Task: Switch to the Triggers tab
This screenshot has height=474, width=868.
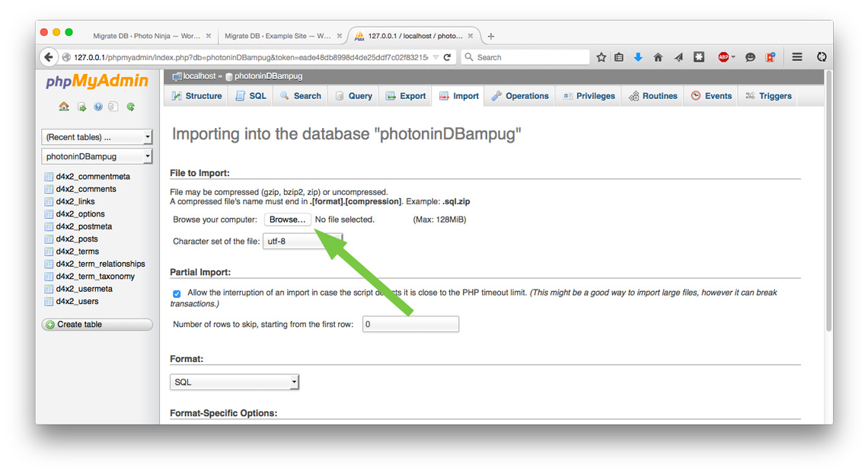Action: coord(768,96)
